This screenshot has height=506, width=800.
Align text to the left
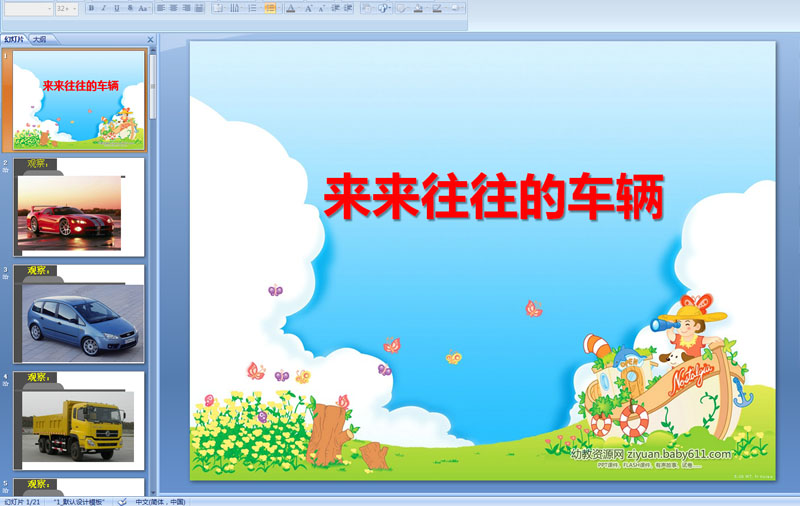coord(161,8)
